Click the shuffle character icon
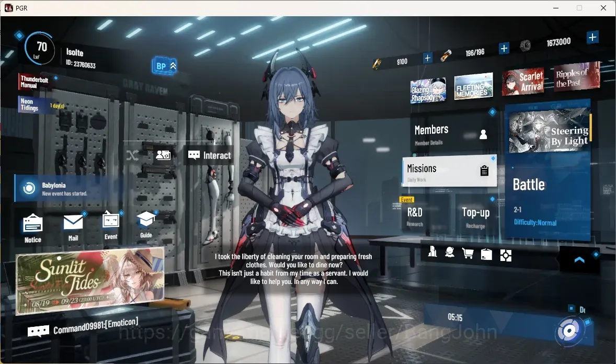This screenshot has height=364, width=616. (132, 155)
